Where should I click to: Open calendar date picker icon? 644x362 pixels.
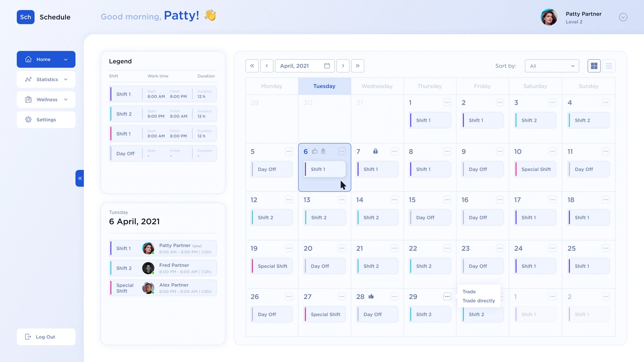coord(327,66)
